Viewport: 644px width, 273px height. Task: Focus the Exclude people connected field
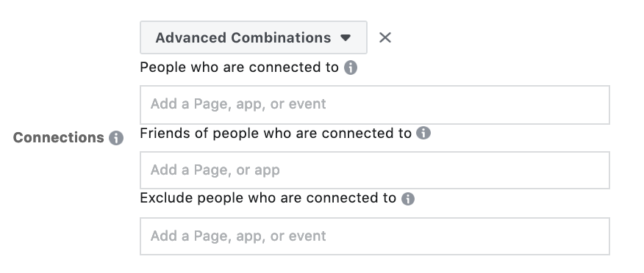pyautogui.click(x=375, y=236)
